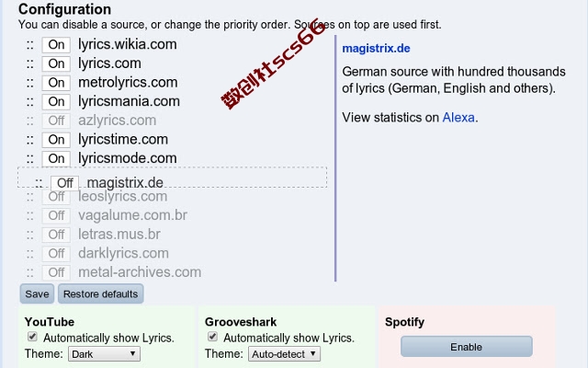
Task: Click the drag handle beside darklyrics.com
Action: coord(30,254)
